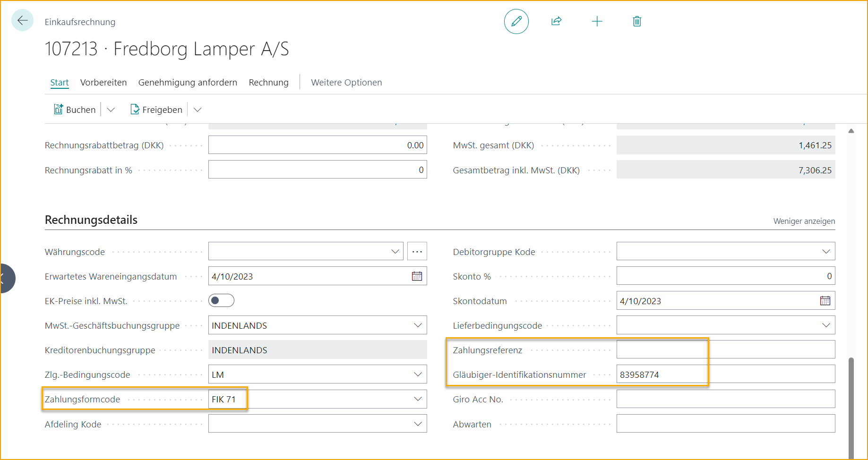868x460 pixels.
Task: Click the Weniger anzeigen link
Action: [x=804, y=221]
